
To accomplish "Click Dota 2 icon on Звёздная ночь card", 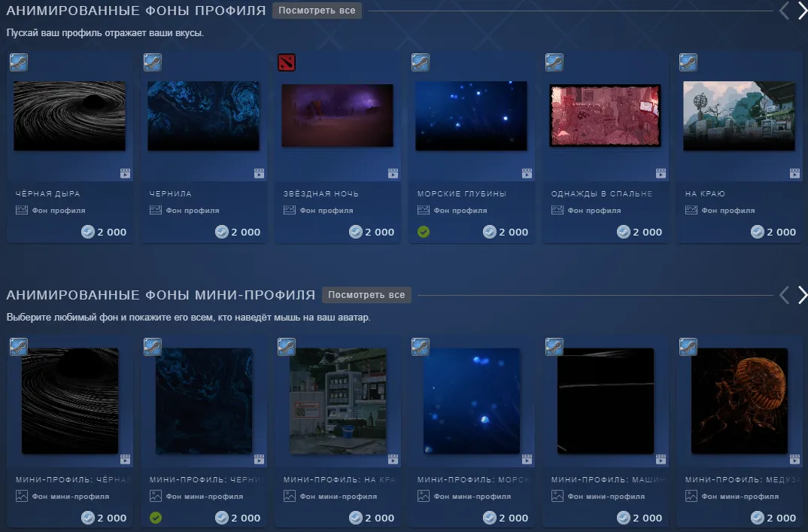I will 287,62.
